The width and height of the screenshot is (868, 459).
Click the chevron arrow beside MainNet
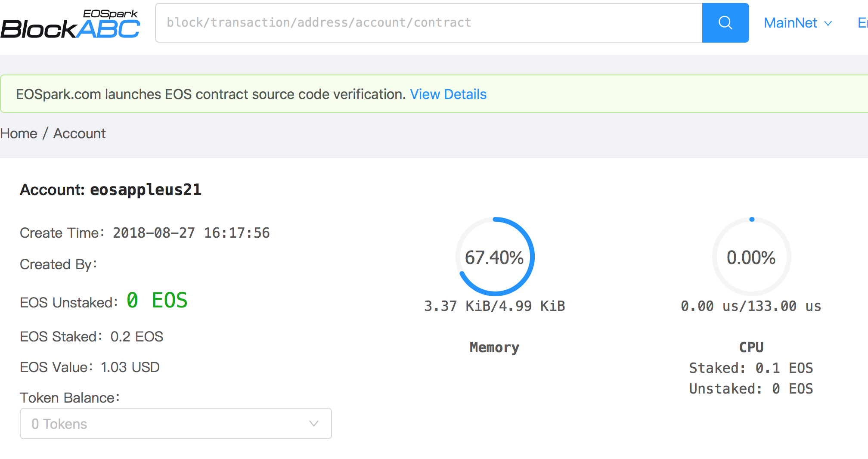pos(828,23)
